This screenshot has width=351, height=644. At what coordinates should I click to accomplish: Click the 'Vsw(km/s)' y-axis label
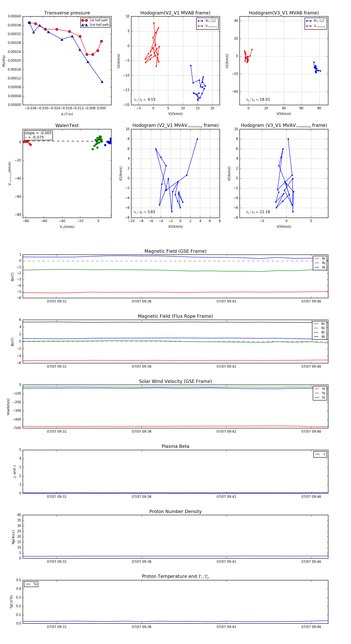(x=8, y=407)
